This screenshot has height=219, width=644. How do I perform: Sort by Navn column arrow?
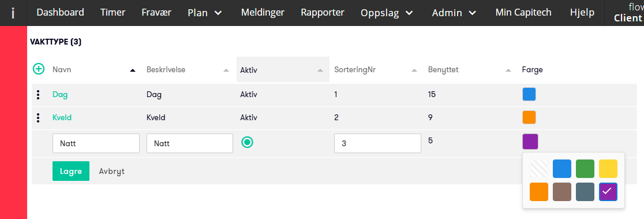tap(132, 70)
